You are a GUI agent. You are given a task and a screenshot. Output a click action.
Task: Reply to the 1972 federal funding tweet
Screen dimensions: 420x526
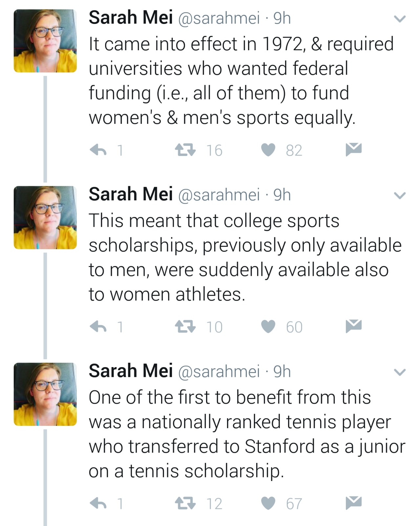pos(98,150)
